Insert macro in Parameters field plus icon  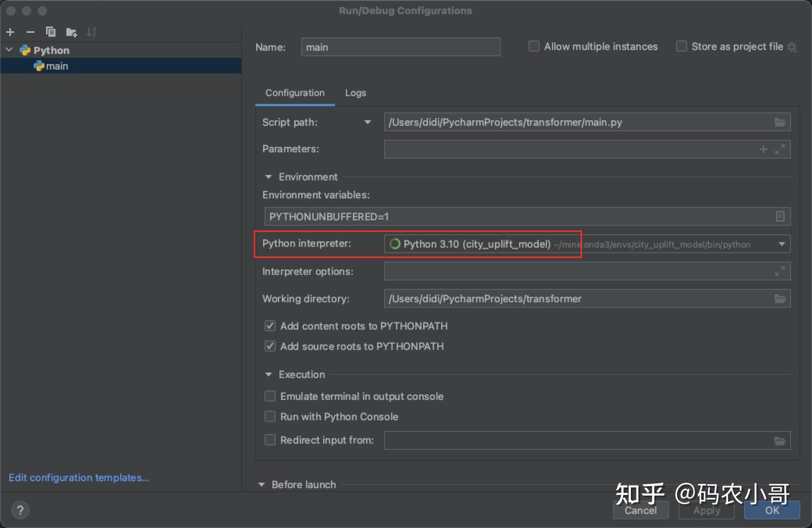click(764, 149)
